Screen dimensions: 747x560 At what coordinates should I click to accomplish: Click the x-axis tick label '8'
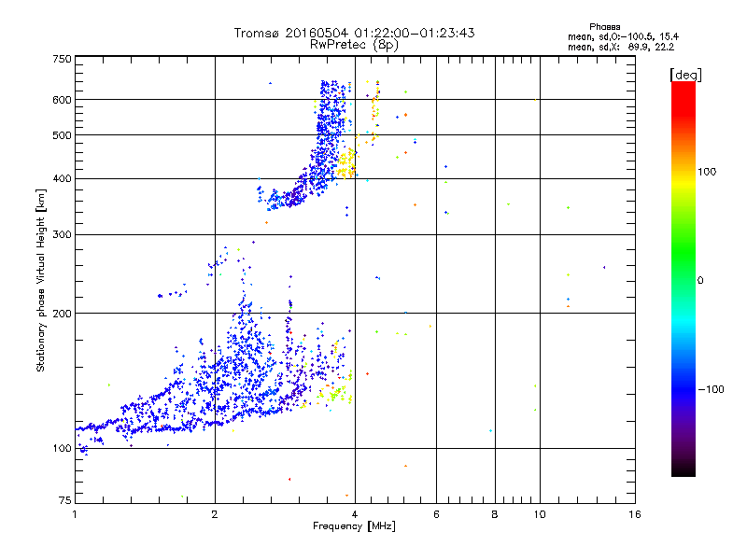tap(495, 514)
